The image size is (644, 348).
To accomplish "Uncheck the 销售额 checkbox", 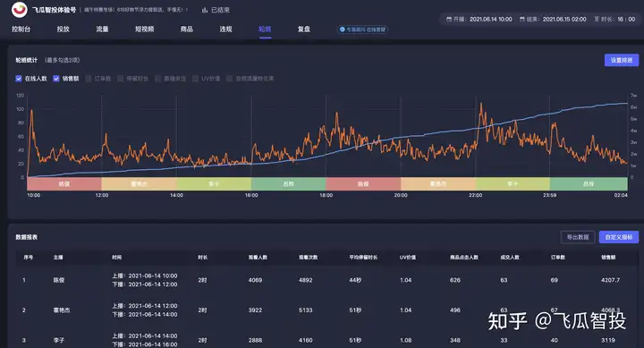I will 56,79.
